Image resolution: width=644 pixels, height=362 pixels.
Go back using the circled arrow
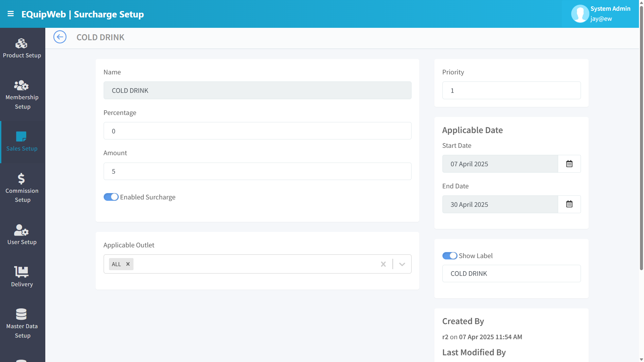[x=60, y=37]
